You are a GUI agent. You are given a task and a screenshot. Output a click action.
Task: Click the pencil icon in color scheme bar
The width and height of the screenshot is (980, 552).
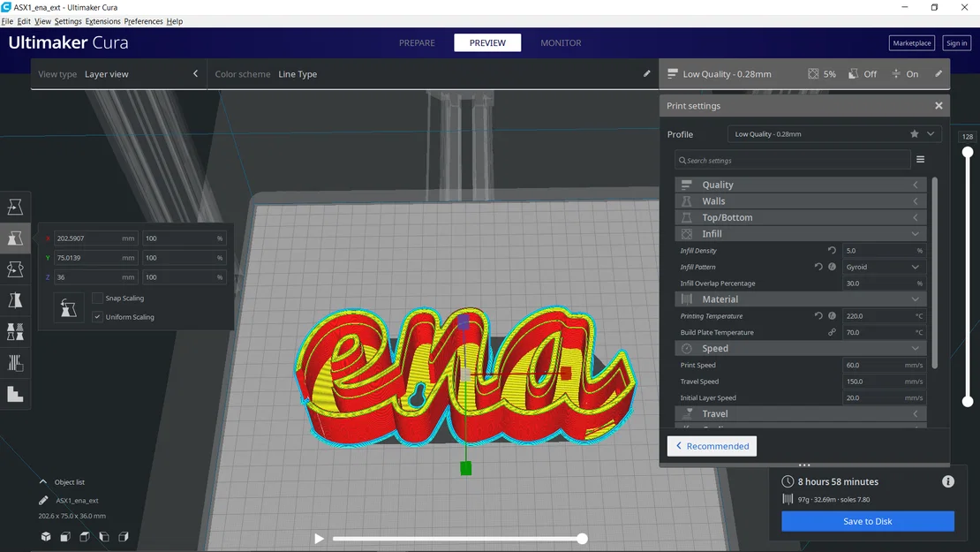point(647,74)
